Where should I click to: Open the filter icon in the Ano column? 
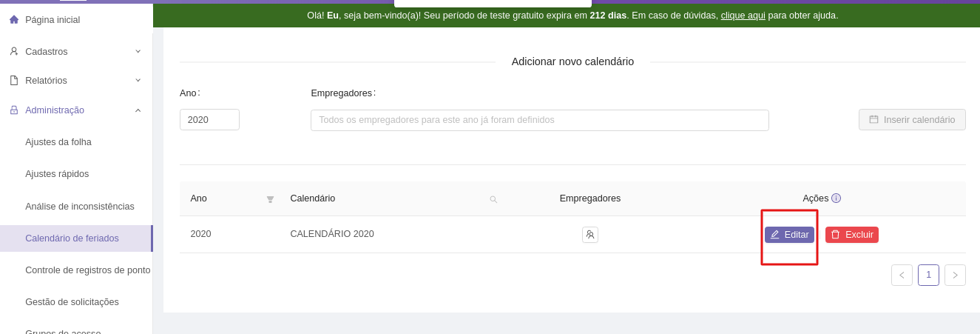[x=270, y=199]
